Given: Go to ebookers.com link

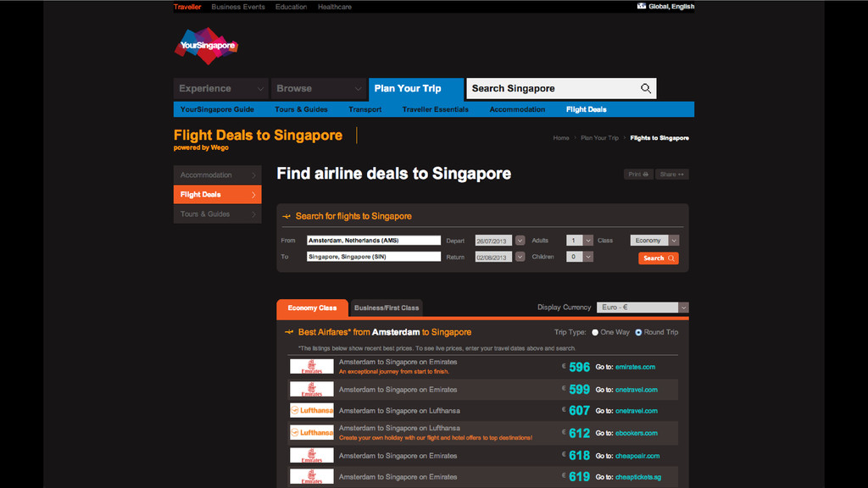Looking at the screenshot, I should coord(636,433).
